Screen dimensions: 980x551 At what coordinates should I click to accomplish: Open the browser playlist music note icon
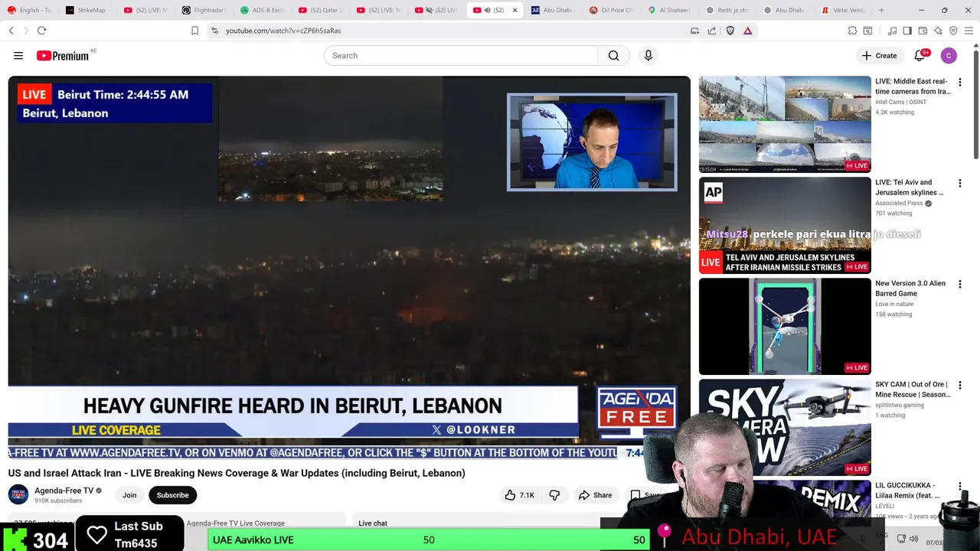coord(892,31)
